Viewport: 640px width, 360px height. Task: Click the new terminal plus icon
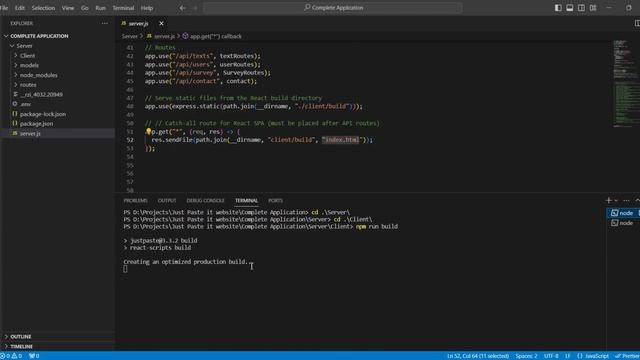(x=609, y=200)
